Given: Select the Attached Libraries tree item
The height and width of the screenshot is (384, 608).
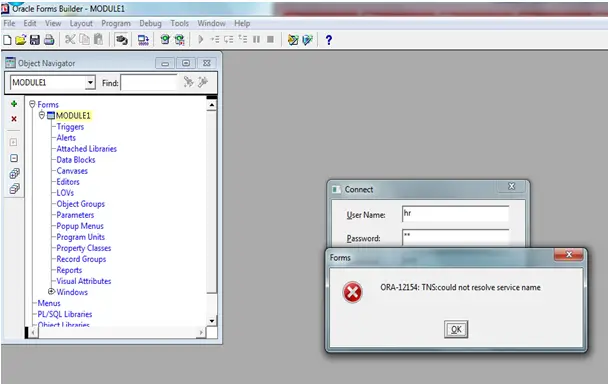Looking at the screenshot, I should pos(86,149).
